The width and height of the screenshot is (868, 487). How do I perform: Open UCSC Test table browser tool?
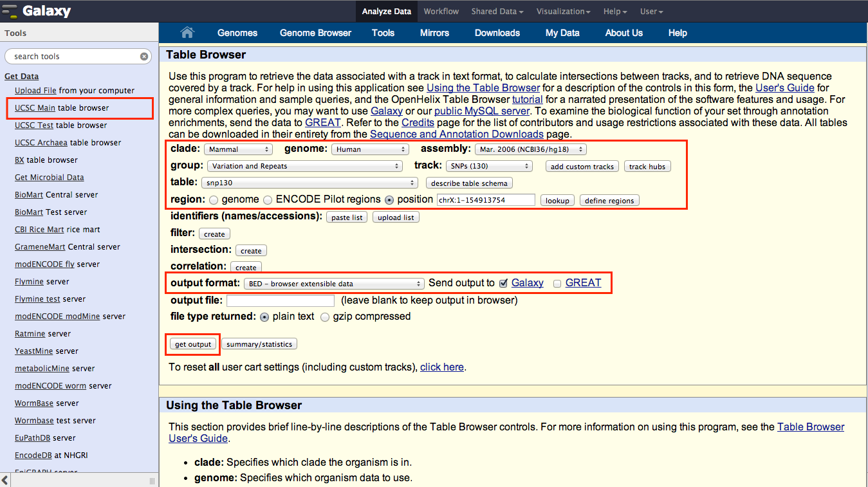61,125
